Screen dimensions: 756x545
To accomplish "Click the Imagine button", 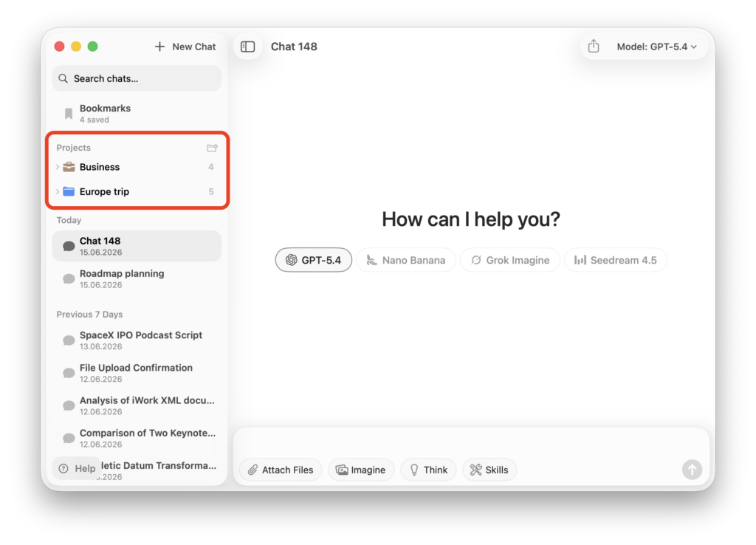I will (x=361, y=470).
